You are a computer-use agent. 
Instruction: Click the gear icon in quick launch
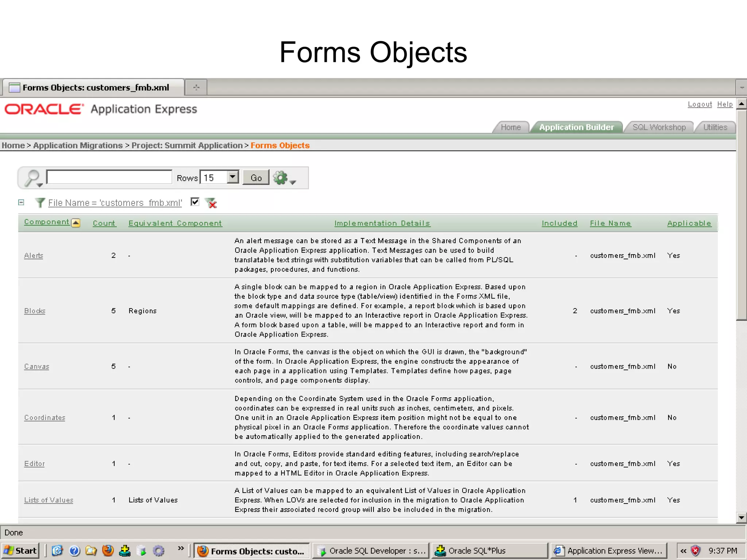point(159,551)
